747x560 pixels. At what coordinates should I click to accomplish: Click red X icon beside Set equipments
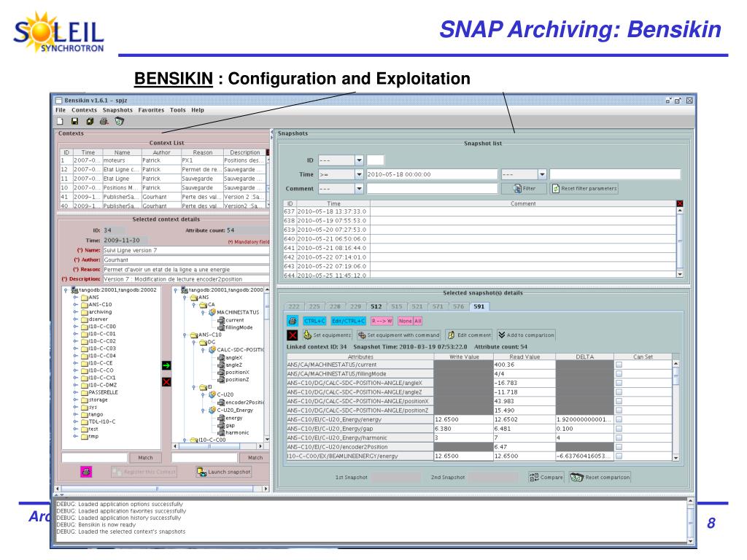pos(293,335)
